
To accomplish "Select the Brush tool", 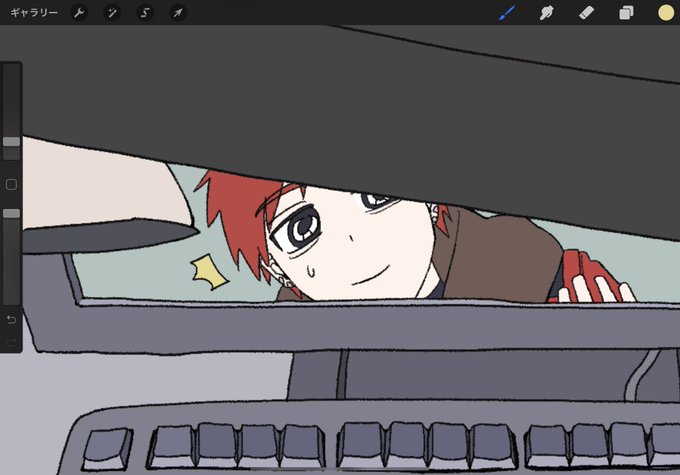I will (507, 13).
